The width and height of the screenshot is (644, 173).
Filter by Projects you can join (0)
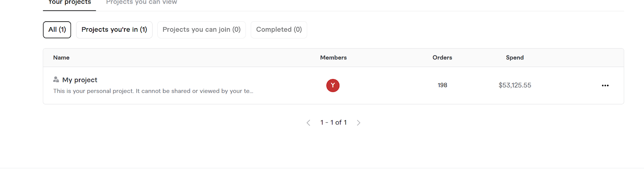(x=202, y=30)
